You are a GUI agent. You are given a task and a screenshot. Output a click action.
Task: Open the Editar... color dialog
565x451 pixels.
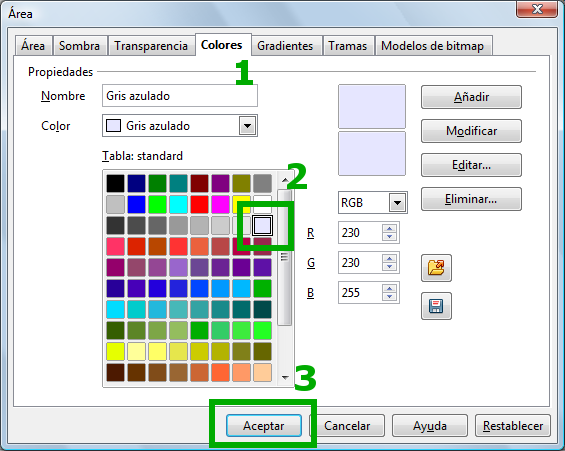tap(471, 165)
